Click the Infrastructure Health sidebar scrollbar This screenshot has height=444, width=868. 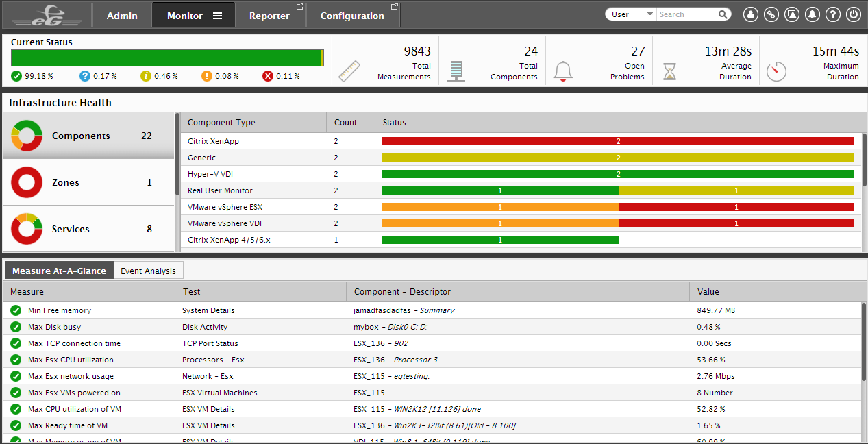[x=177, y=155]
